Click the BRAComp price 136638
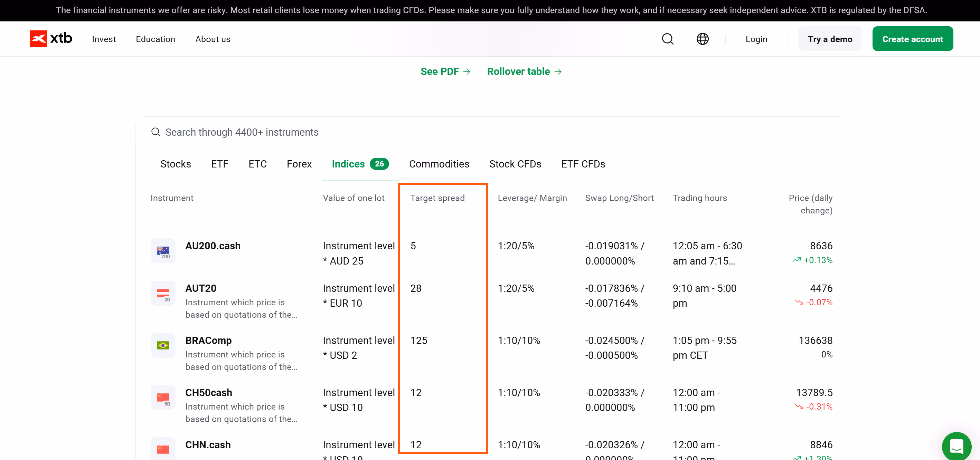Screen dimensions: 980x460 (815, 340)
